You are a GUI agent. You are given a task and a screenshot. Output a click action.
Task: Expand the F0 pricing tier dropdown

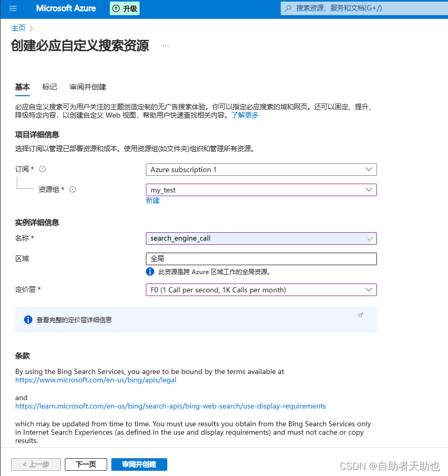pos(261,290)
